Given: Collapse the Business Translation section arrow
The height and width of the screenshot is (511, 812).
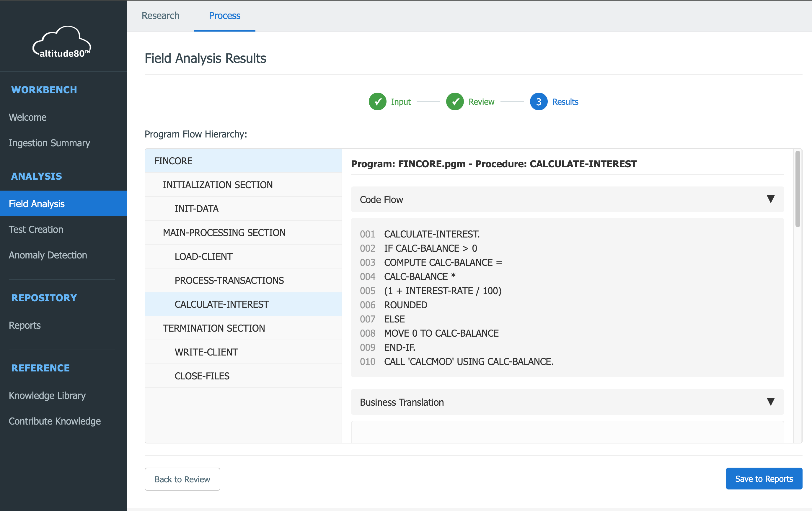Looking at the screenshot, I should tap(770, 402).
